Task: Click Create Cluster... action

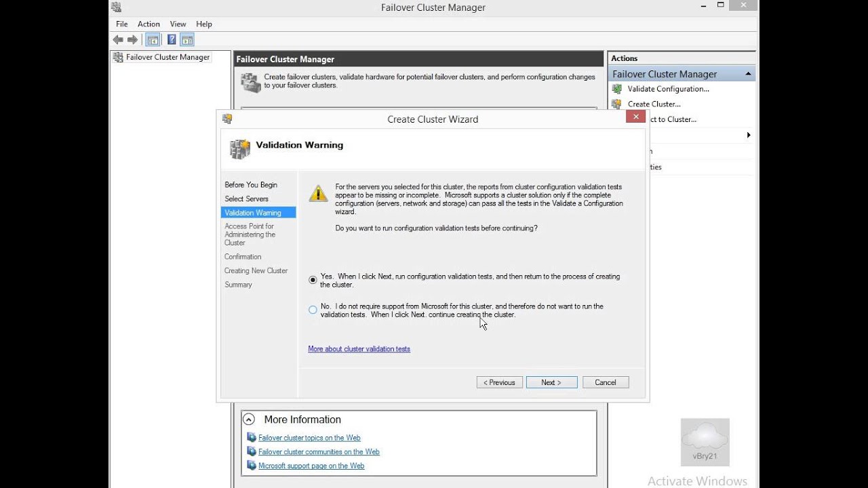Action: (x=654, y=104)
